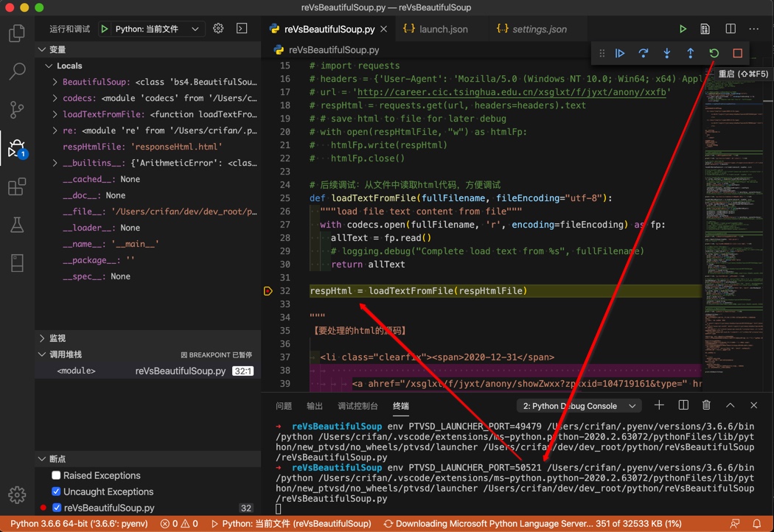This screenshot has width=774, height=532.
Task: Open the Extensions view
Action: 17,186
